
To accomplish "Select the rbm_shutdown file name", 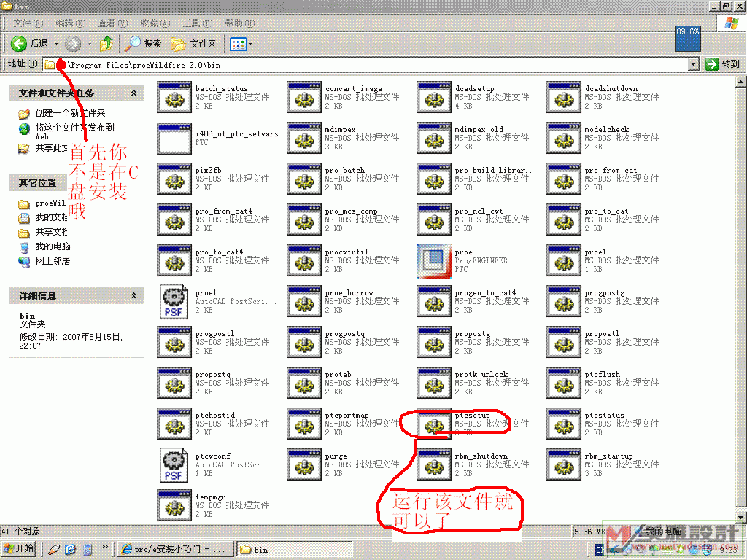I will 481,456.
